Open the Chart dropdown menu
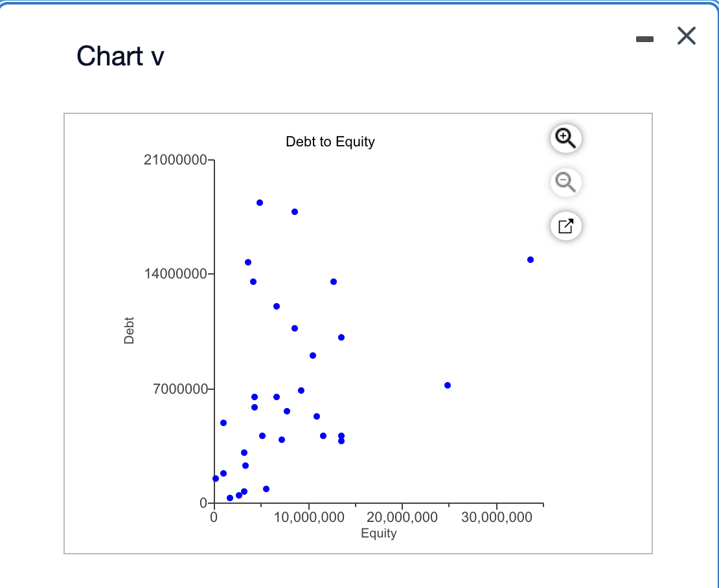 [119, 57]
